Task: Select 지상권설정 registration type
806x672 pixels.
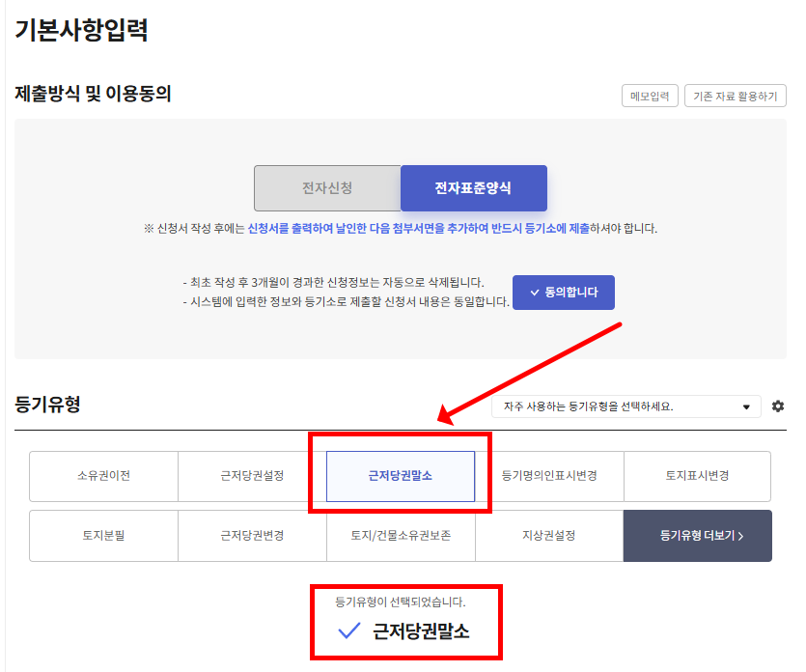Action: (x=549, y=536)
